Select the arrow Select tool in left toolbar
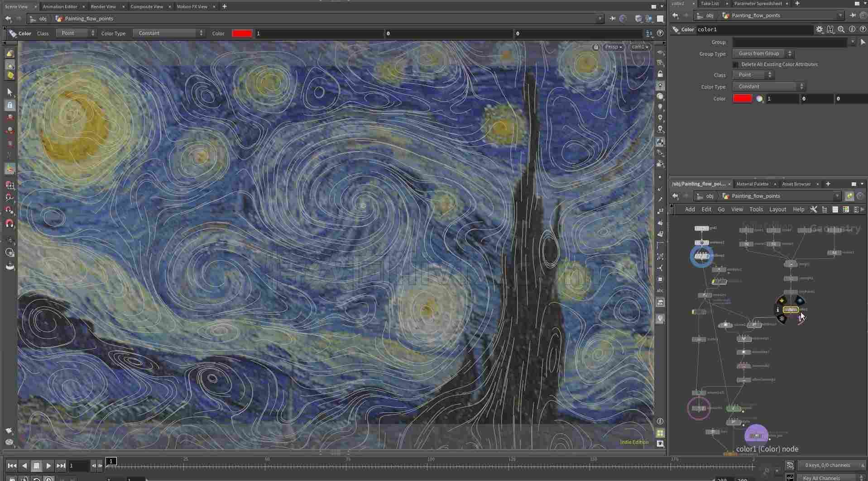The image size is (868, 481). tap(10, 92)
